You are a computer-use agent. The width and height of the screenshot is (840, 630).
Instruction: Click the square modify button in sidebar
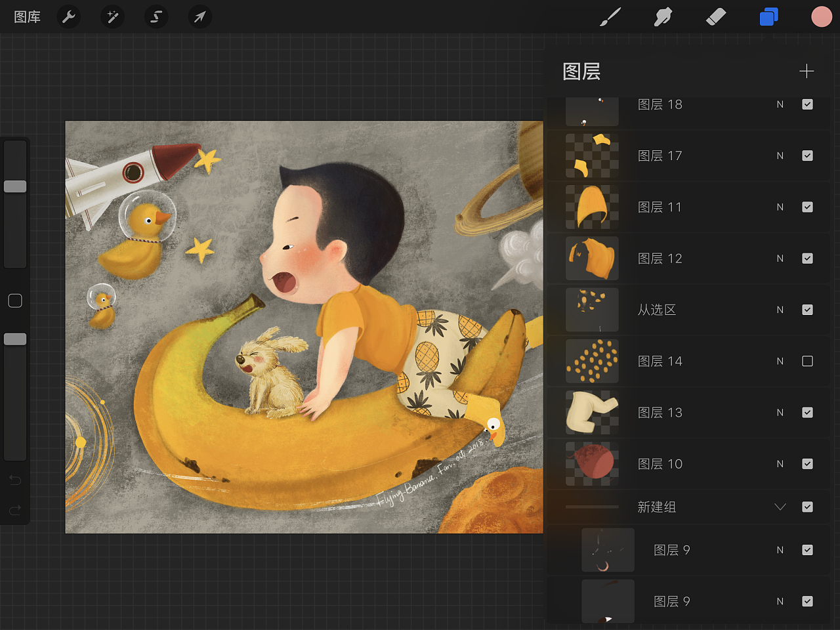15,301
